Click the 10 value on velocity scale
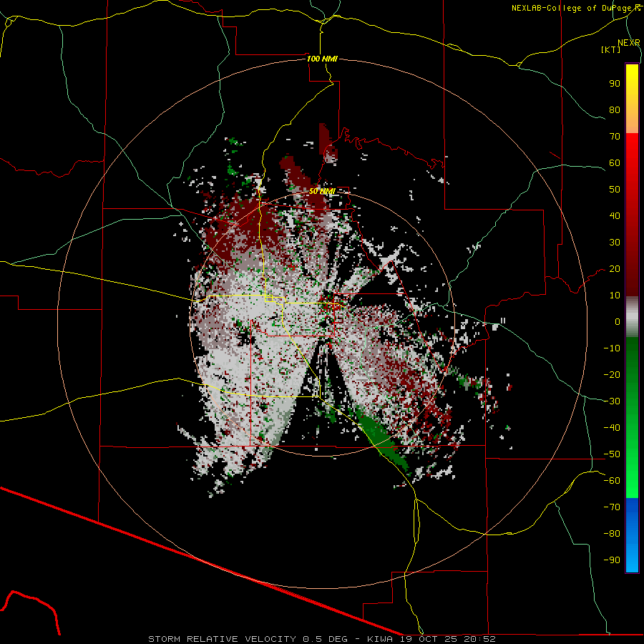This screenshot has height=644, width=644. pyautogui.click(x=615, y=296)
